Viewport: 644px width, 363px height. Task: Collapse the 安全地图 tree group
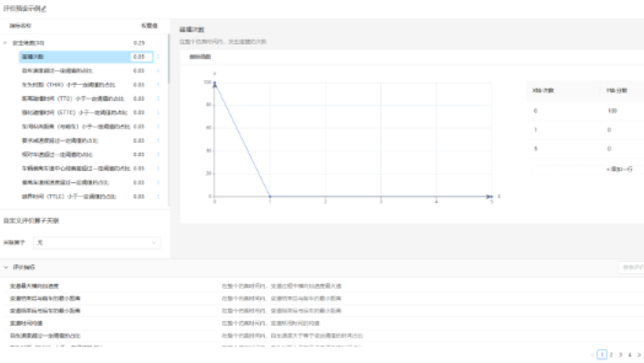pyautogui.click(x=6, y=43)
